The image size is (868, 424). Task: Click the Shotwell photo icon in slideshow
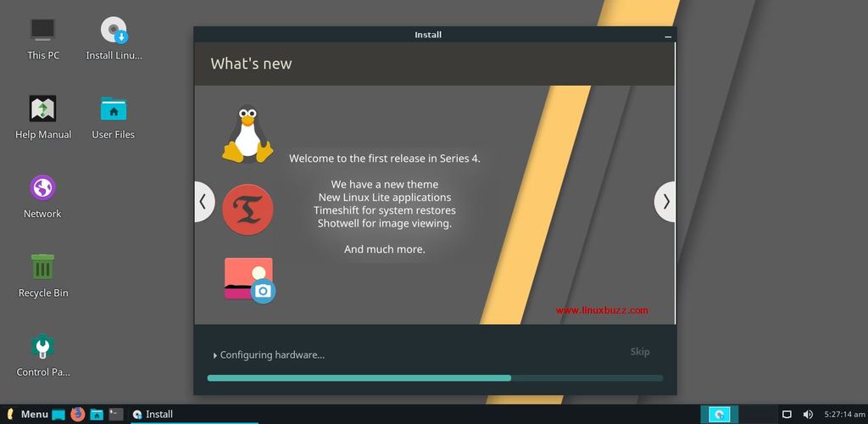250,280
